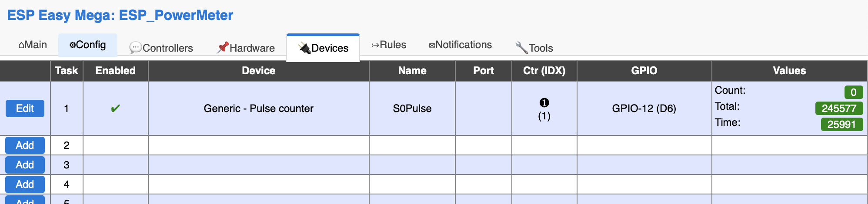
Task: Click the gear icon on Config tab
Action: (72, 45)
